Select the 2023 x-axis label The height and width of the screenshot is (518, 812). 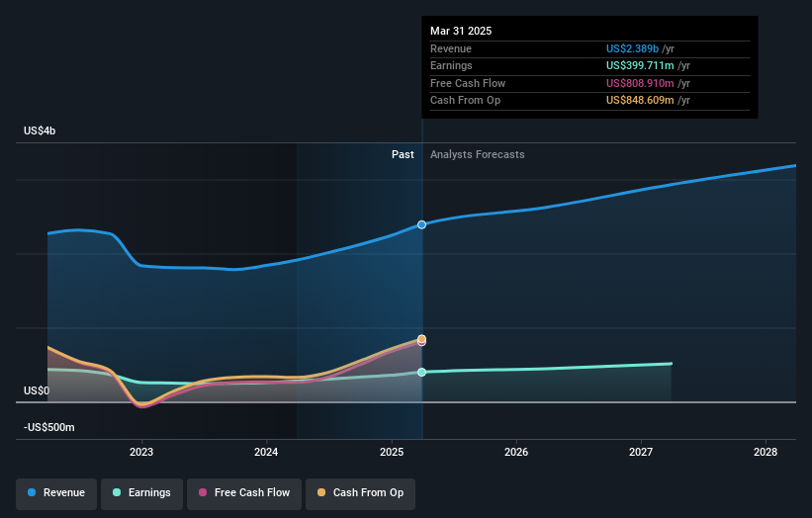141,452
